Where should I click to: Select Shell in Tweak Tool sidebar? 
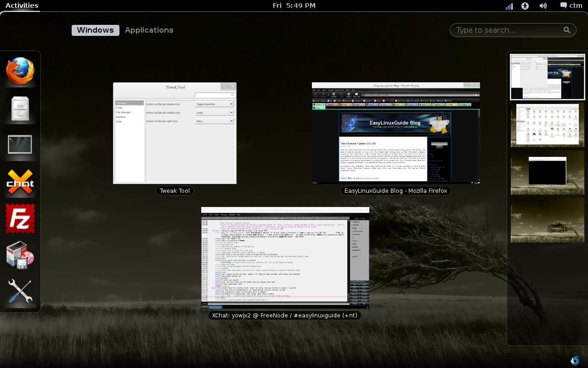pos(129,121)
